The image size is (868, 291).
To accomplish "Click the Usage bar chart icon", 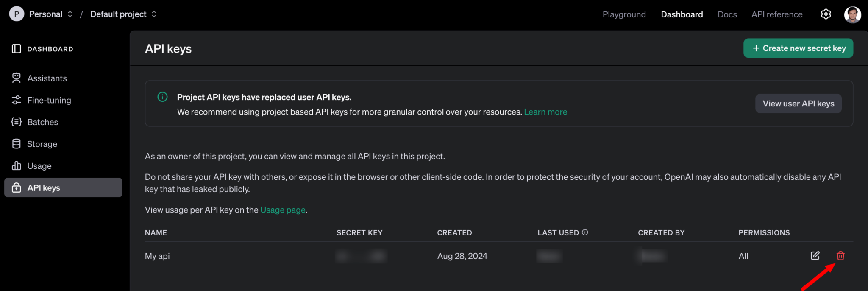I will [x=17, y=165].
